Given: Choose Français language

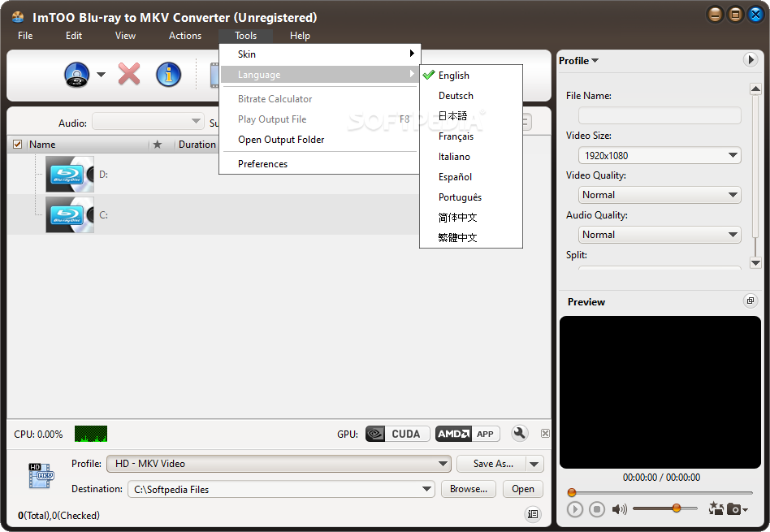Looking at the screenshot, I should tap(471, 136).
